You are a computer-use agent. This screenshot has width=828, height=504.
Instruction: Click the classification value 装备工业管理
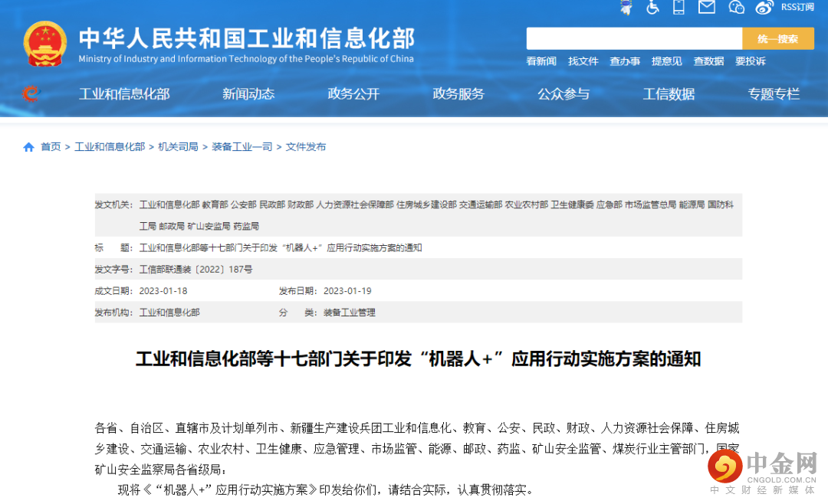[x=349, y=313]
